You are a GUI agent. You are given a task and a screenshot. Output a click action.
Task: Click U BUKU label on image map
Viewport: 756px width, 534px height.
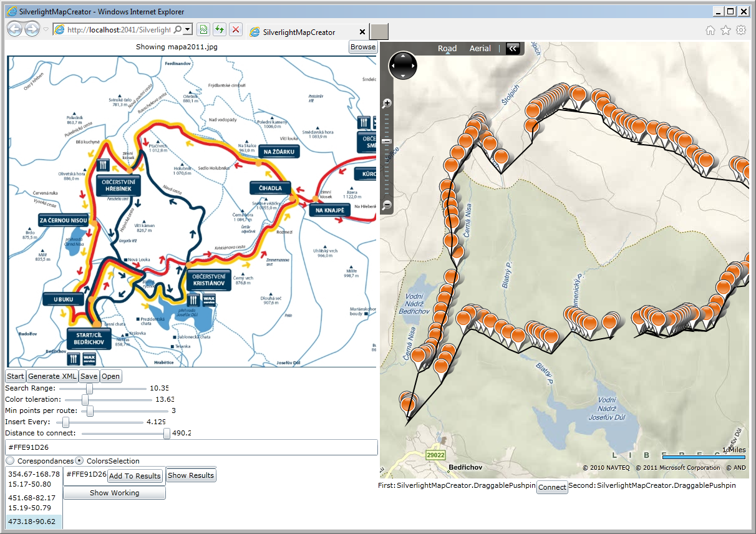pos(63,299)
